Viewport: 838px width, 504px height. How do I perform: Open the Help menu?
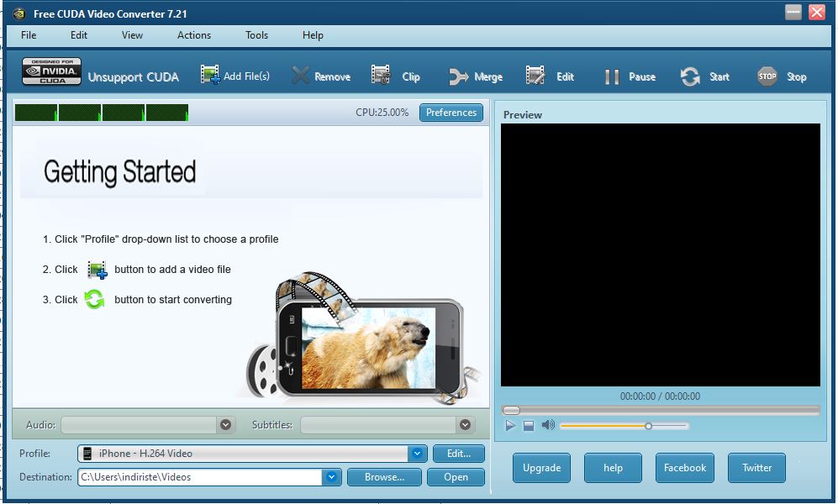pos(313,35)
